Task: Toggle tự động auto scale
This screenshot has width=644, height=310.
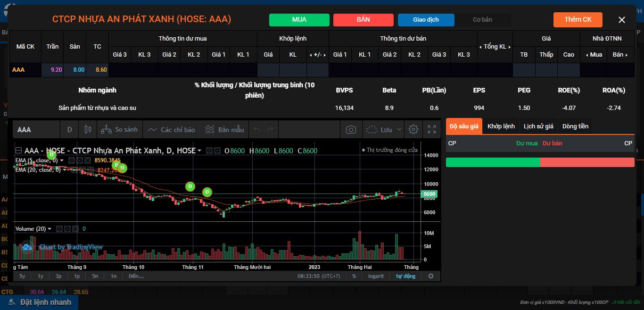Action: (x=405, y=276)
